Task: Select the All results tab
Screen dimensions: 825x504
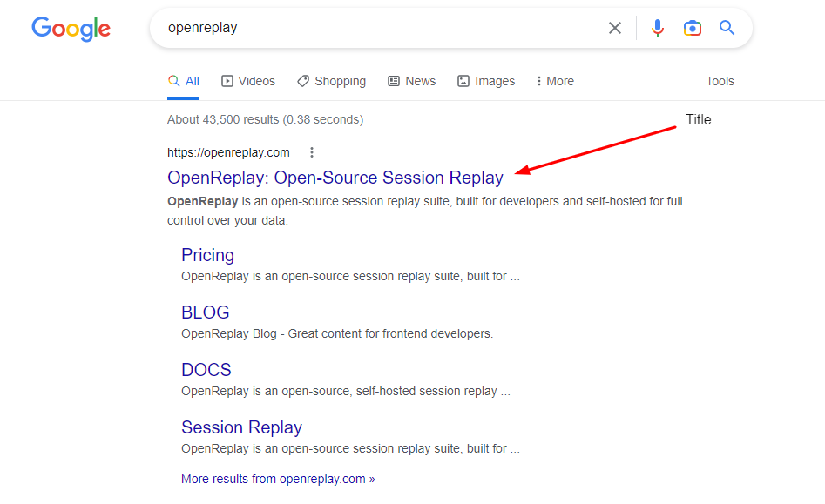Action: pyautogui.click(x=184, y=81)
